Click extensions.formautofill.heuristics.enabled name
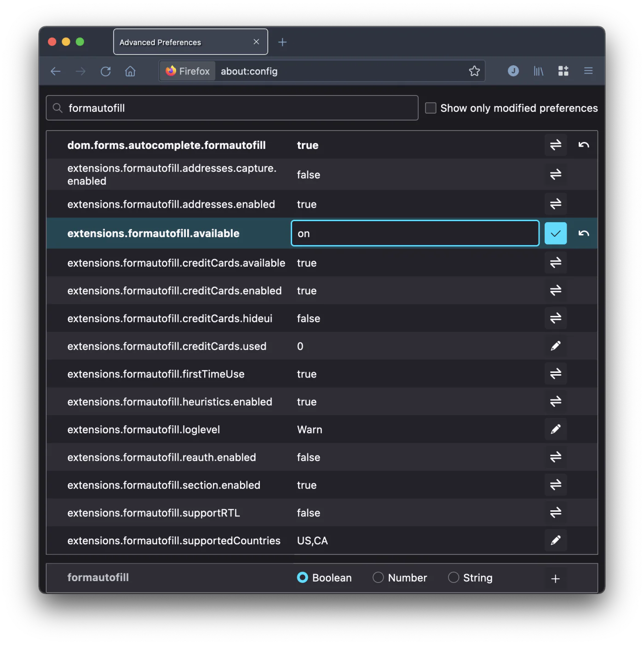This screenshot has height=645, width=644. [x=170, y=402]
